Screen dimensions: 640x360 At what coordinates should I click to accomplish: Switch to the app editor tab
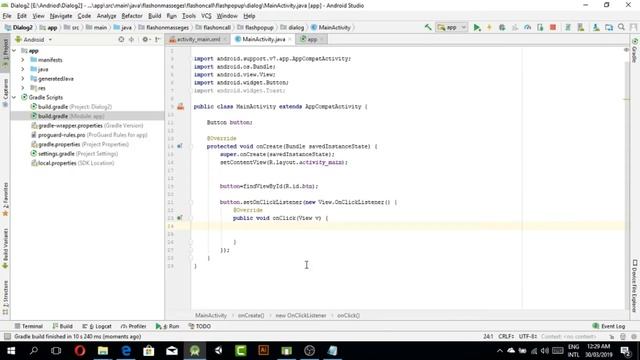click(312, 40)
